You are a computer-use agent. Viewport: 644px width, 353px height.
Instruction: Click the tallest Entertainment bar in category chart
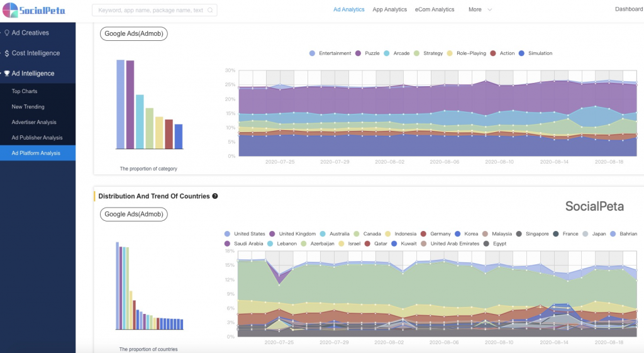(x=120, y=104)
